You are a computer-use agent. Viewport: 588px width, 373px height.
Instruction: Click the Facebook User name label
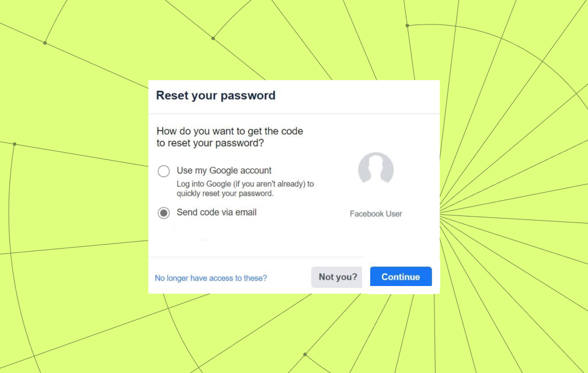375,214
